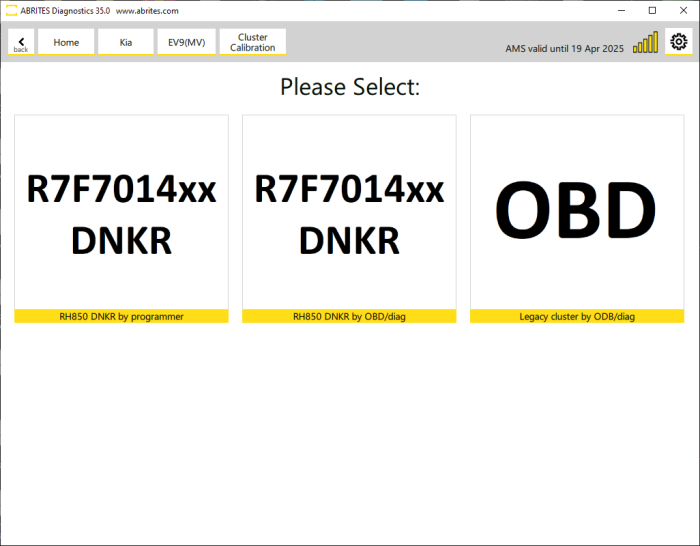Maximize the ABRITES Diagnostics window

point(652,10)
